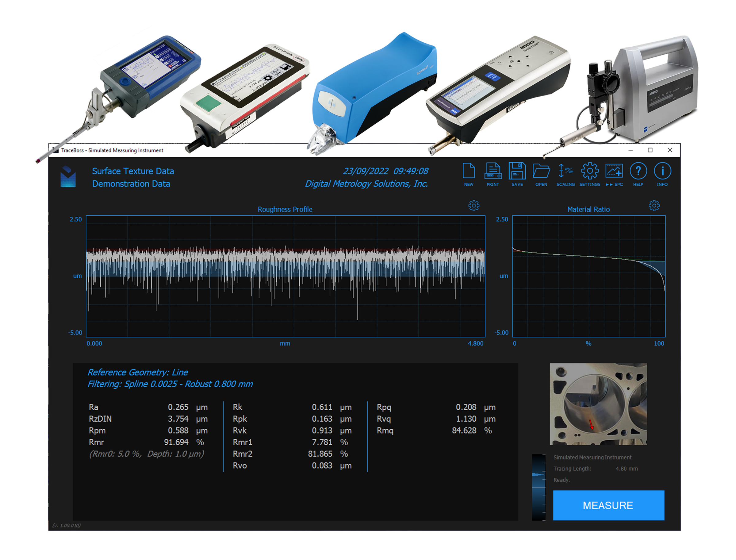Open the SETTINGS gear in toolbar
736x560 pixels.
point(589,171)
